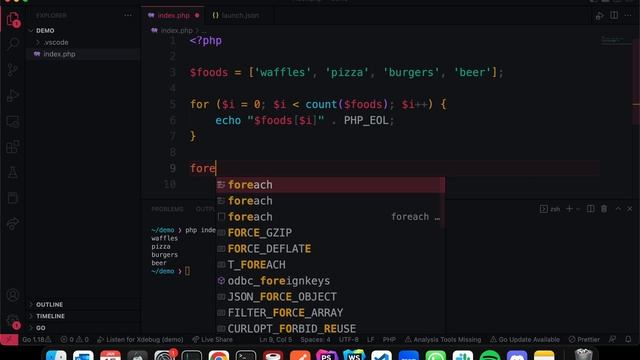The width and height of the screenshot is (640, 360).
Task: Split the editor to the right
Action: (x=614, y=16)
